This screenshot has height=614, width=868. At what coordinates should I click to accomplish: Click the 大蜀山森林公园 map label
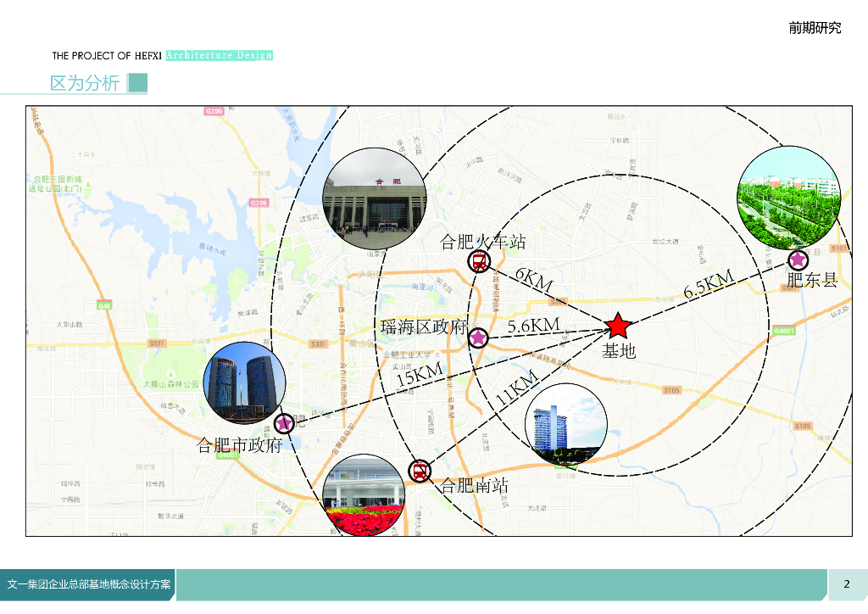(170, 383)
